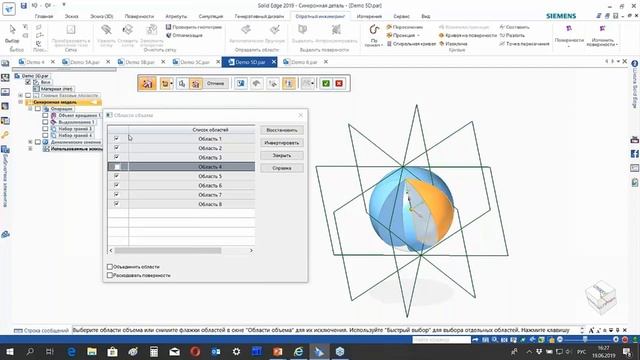Image resolution: width=640 pixels, height=360 pixels.
Task: Click the Оптимизация command in the ribbon
Action: click(184, 35)
